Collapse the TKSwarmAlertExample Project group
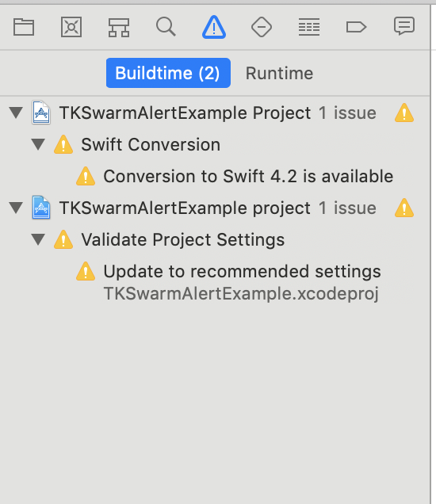 [x=16, y=113]
